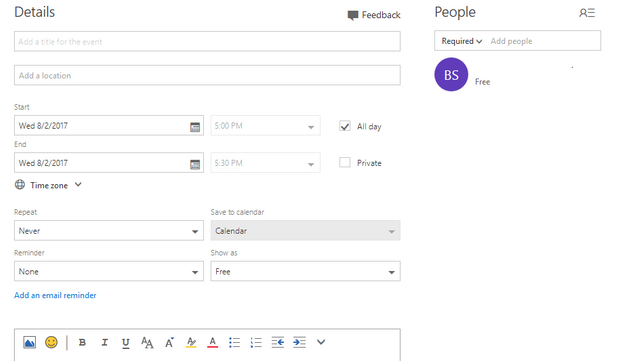Open the End date calendar picker icon
640x361 pixels.
[195, 164]
